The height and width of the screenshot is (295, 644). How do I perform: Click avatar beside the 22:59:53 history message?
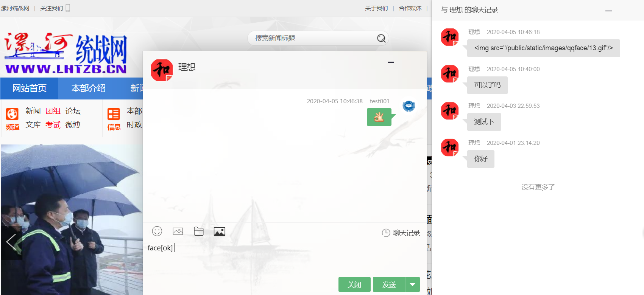[x=450, y=111]
